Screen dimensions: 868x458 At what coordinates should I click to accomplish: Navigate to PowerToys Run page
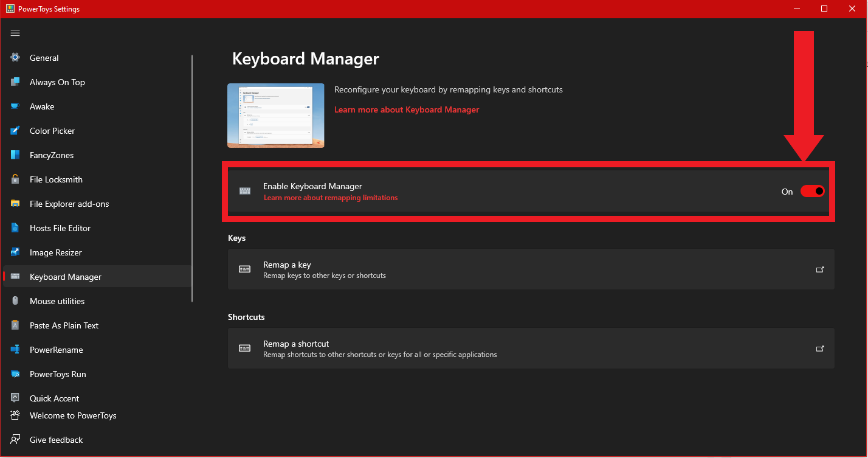click(x=97, y=374)
